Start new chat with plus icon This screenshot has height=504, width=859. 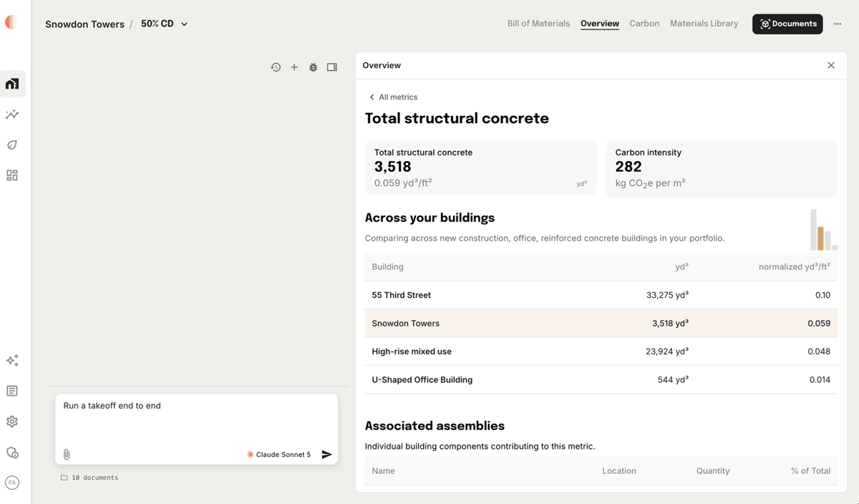(294, 67)
